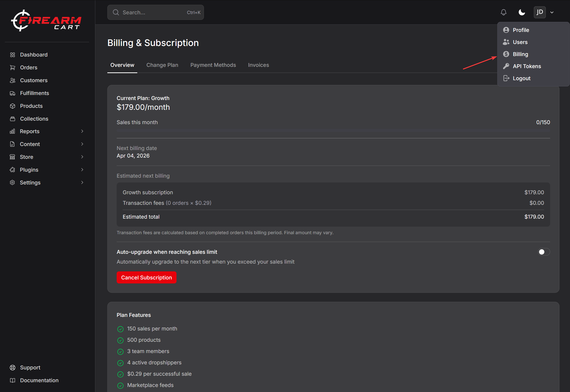570x392 pixels.
Task: Click the Content document icon
Action: (x=12, y=144)
